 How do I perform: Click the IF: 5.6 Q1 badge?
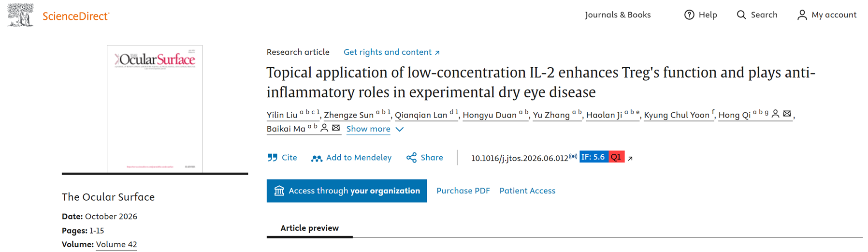(602, 157)
